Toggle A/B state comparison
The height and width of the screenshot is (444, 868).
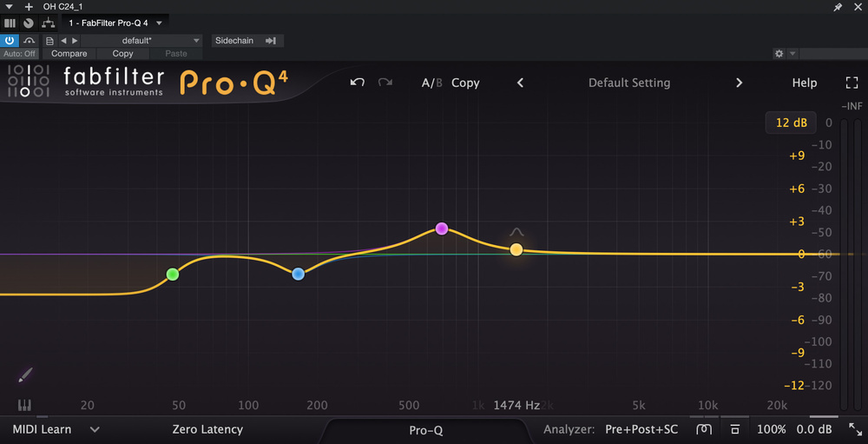pyautogui.click(x=431, y=83)
